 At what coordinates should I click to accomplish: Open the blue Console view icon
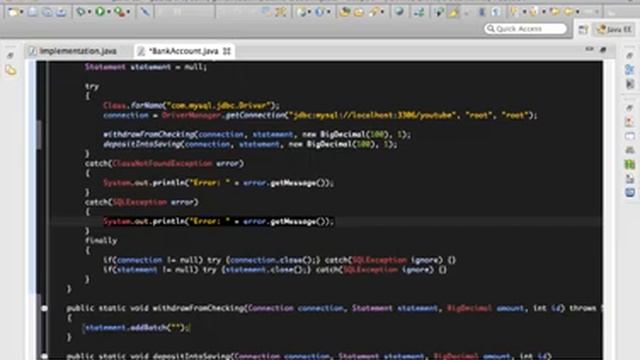tap(630, 192)
